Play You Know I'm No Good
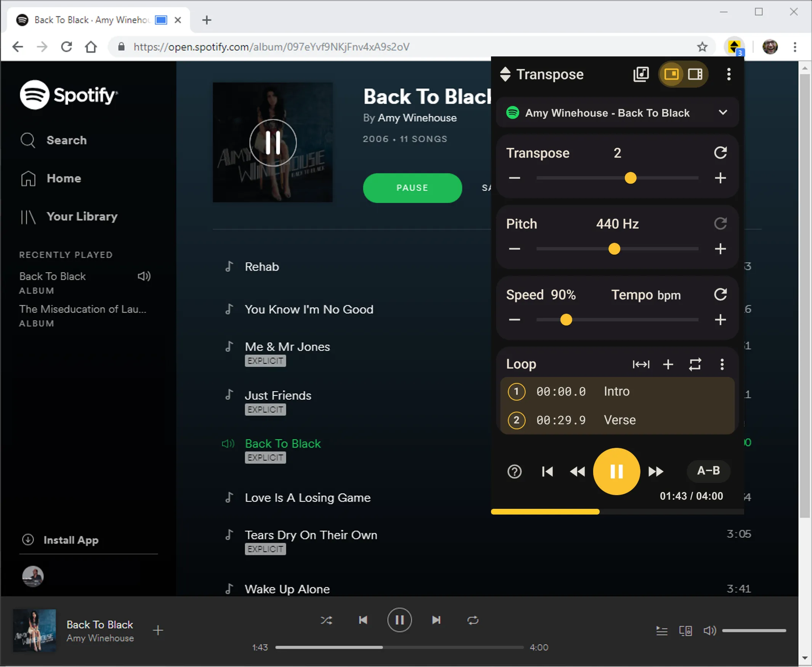This screenshot has height=667, width=812. [x=309, y=309]
